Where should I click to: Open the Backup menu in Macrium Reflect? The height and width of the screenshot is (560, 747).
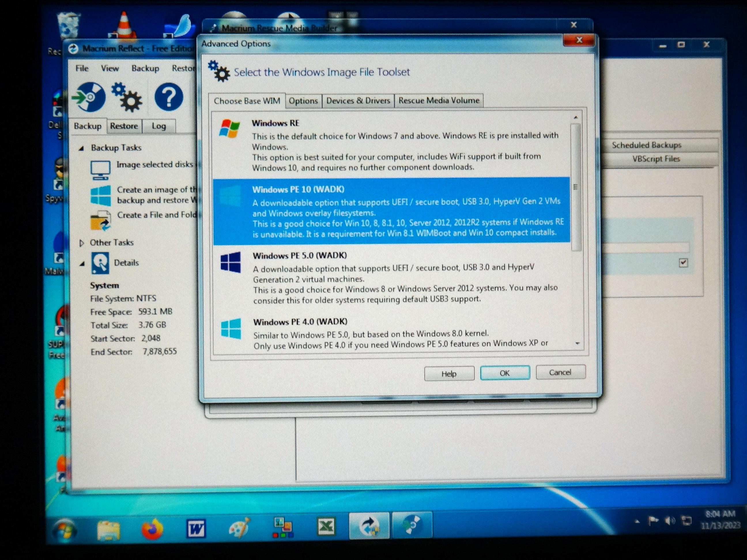(x=145, y=68)
